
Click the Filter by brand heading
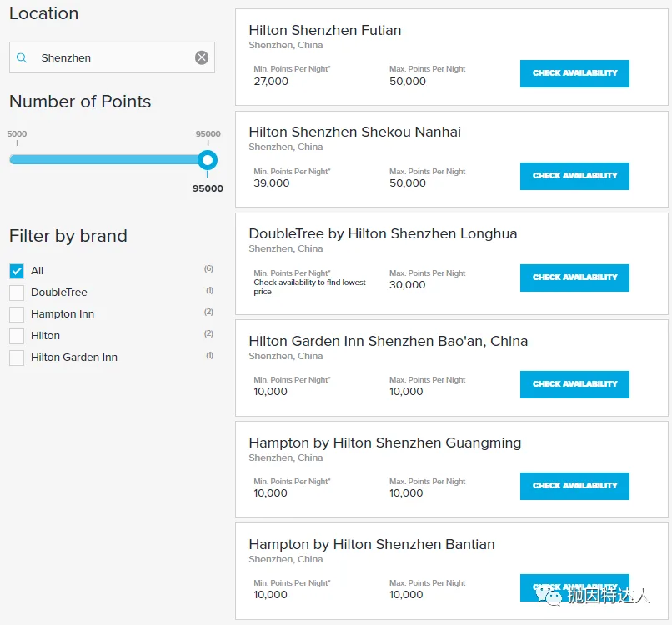(x=68, y=236)
